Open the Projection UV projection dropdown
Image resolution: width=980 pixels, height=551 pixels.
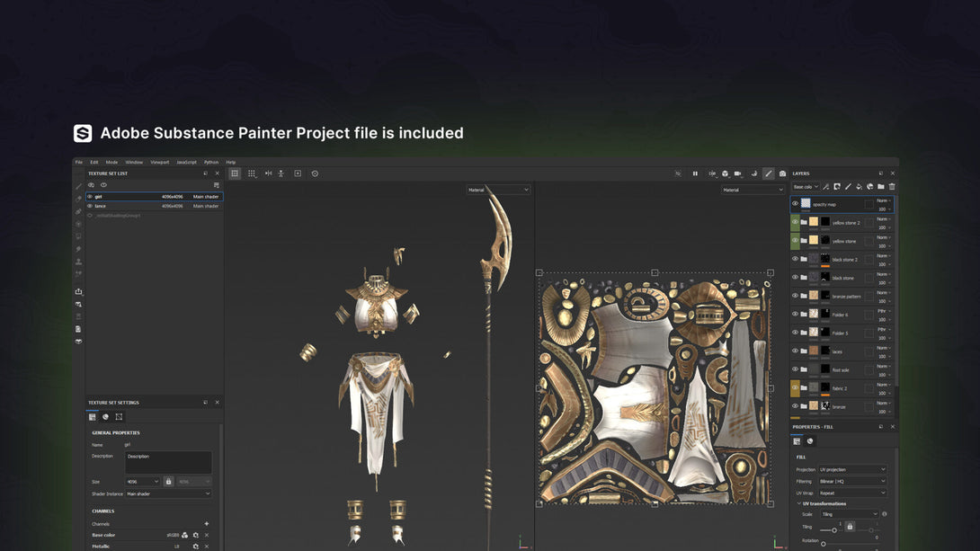click(x=852, y=470)
